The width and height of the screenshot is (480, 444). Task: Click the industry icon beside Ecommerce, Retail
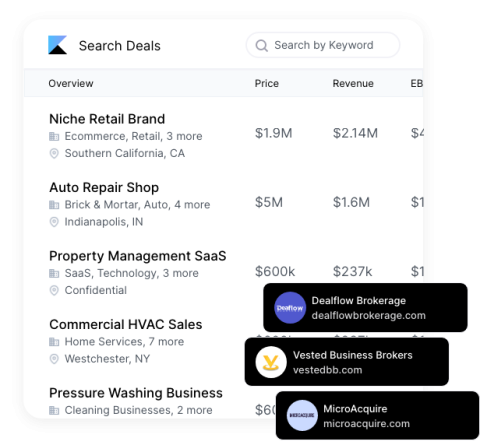54,136
